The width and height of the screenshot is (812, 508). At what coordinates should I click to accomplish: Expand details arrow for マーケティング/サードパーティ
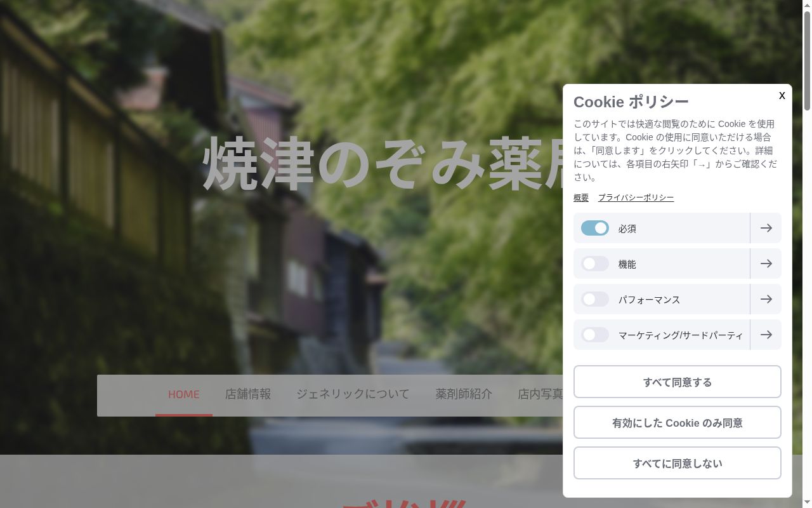[x=766, y=335]
